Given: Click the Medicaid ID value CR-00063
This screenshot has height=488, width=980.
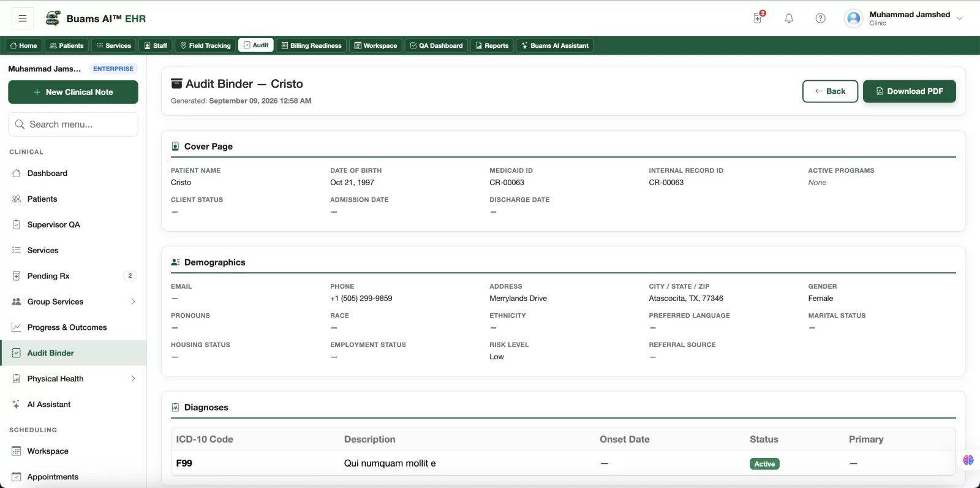Looking at the screenshot, I should (507, 183).
